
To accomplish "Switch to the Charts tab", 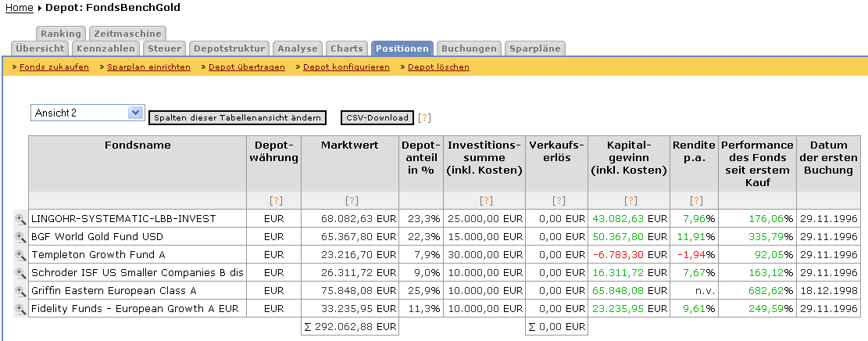I will point(347,48).
